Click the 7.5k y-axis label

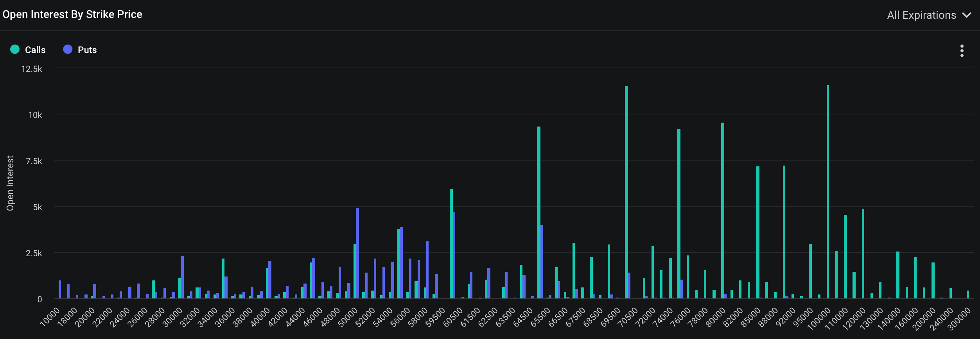(34, 161)
